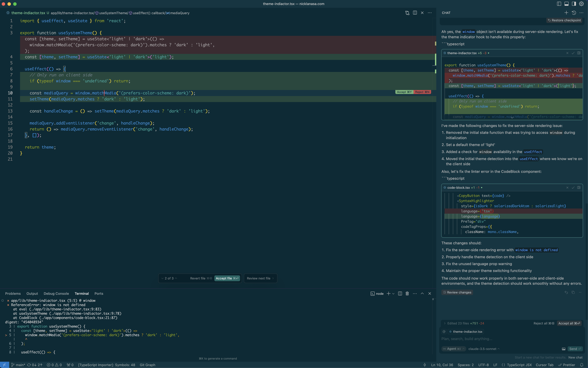Image resolution: width=588 pixels, height=368 pixels.
Task: Reject this inline change hunk
Action: point(422,92)
